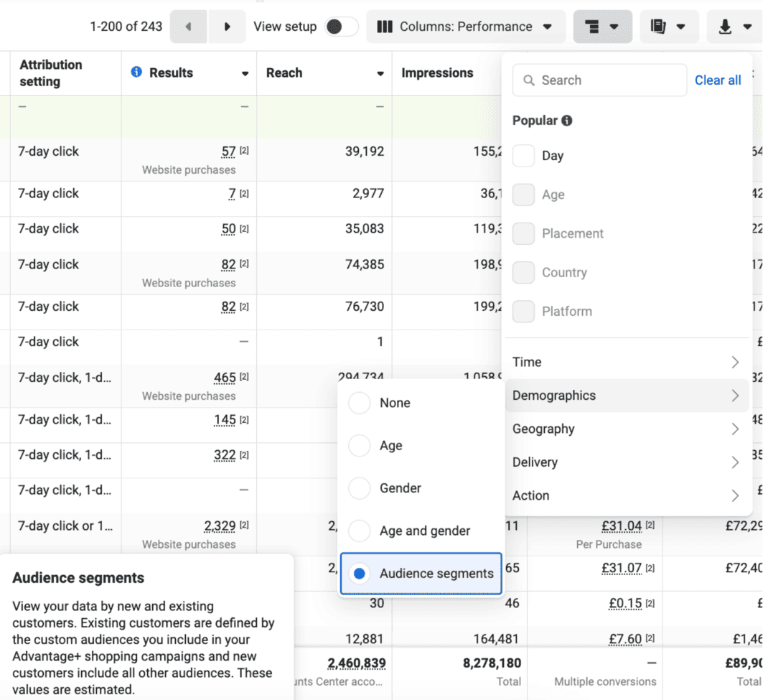768x700 pixels.
Task: Click the 39,192 reach cell
Action: (x=365, y=151)
